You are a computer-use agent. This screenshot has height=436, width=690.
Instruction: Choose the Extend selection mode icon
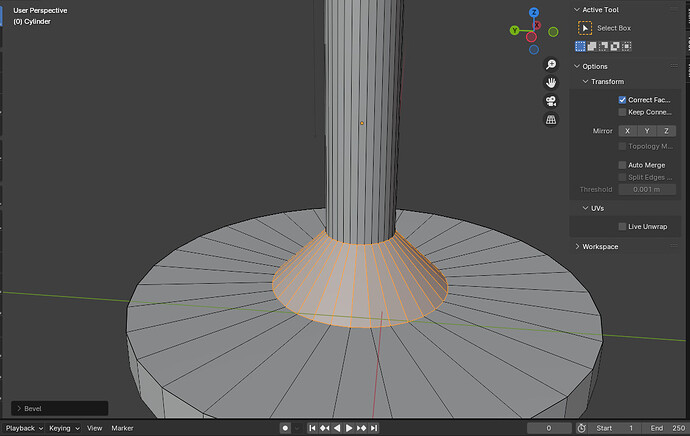[592, 46]
